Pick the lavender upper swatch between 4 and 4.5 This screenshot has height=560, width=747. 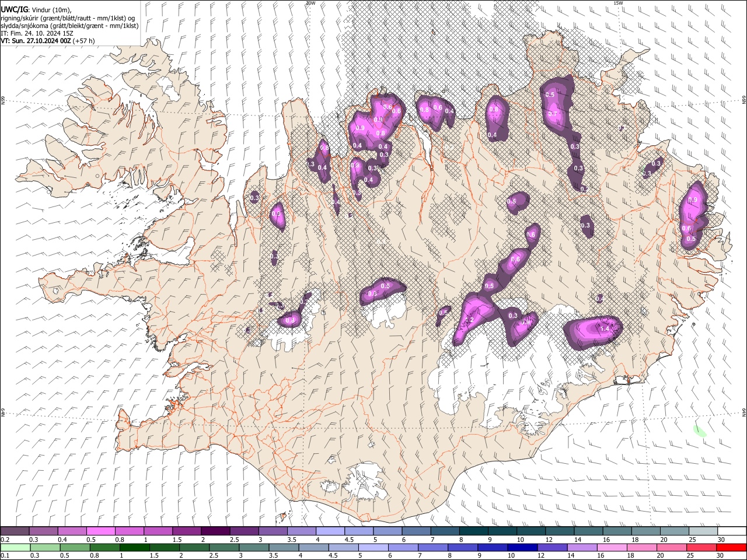click(x=330, y=531)
